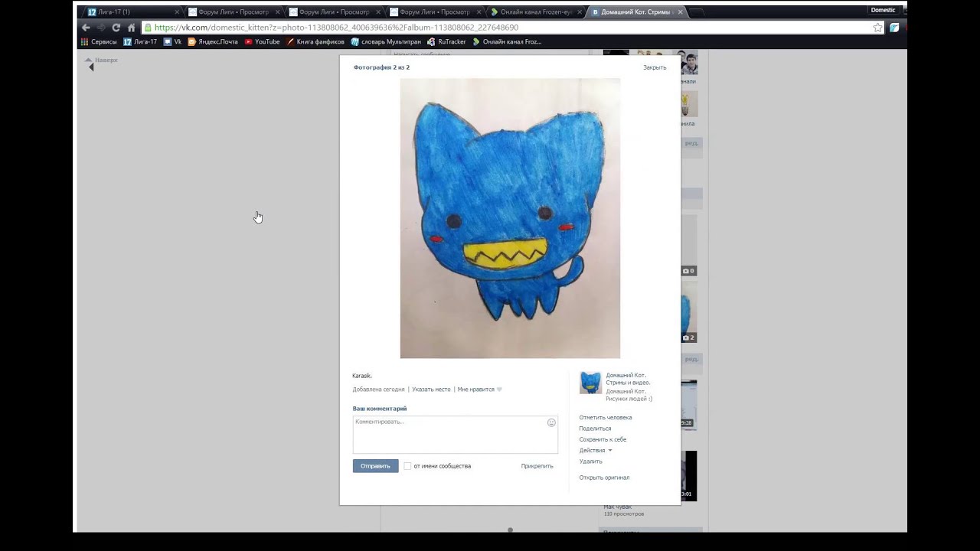This screenshot has height=551, width=980.
Task: Close the Онлайн канал Frozen-eye tab
Action: (580, 12)
